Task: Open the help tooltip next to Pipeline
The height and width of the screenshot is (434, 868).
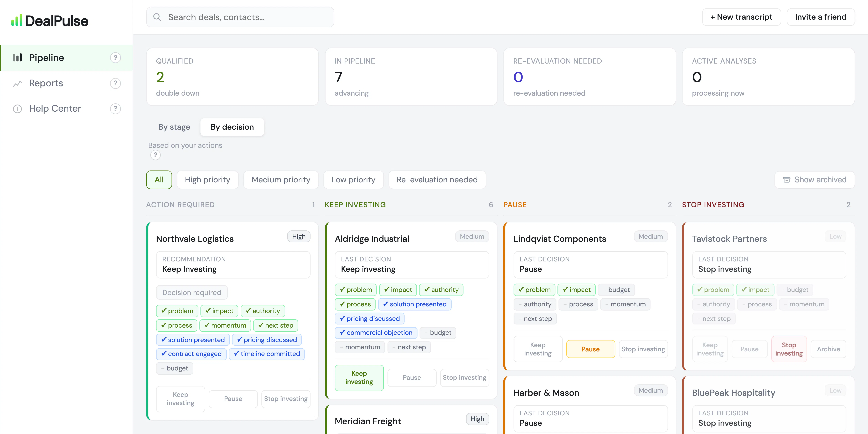Action: click(x=115, y=58)
